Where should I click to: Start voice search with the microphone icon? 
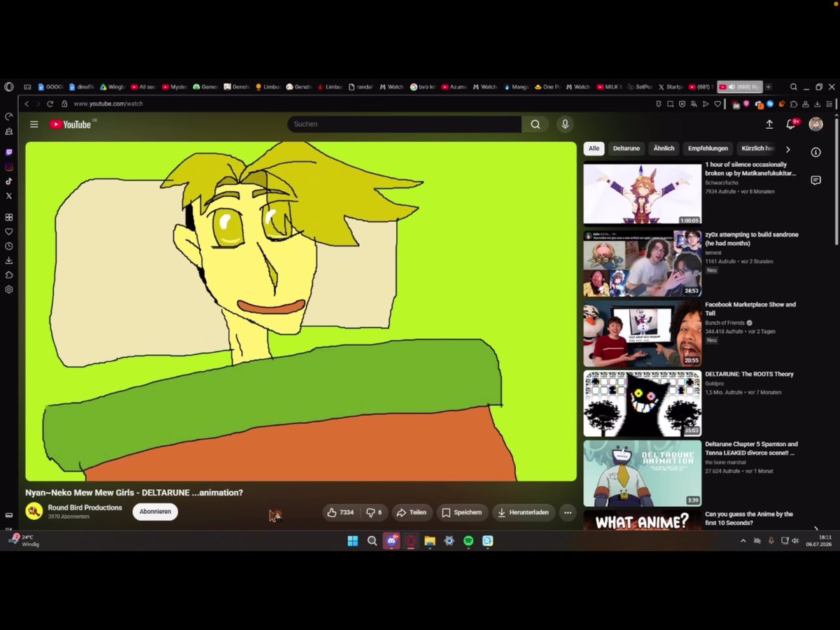[565, 124]
